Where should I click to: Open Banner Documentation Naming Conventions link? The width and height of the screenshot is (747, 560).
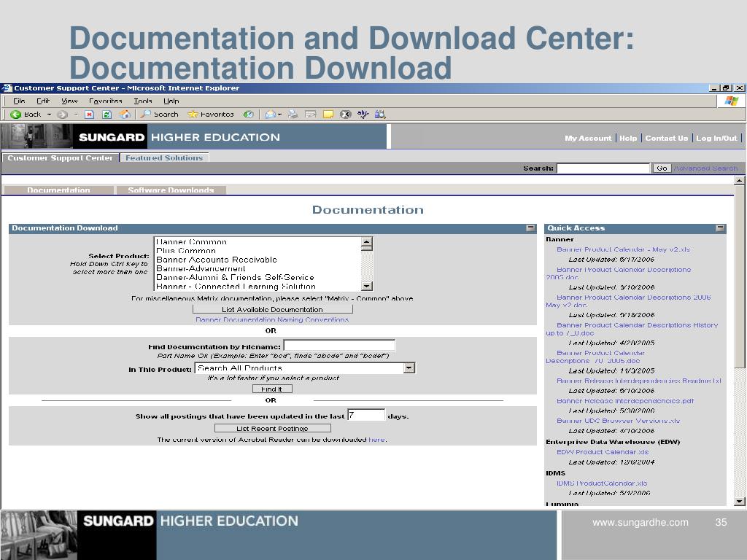[x=272, y=319]
